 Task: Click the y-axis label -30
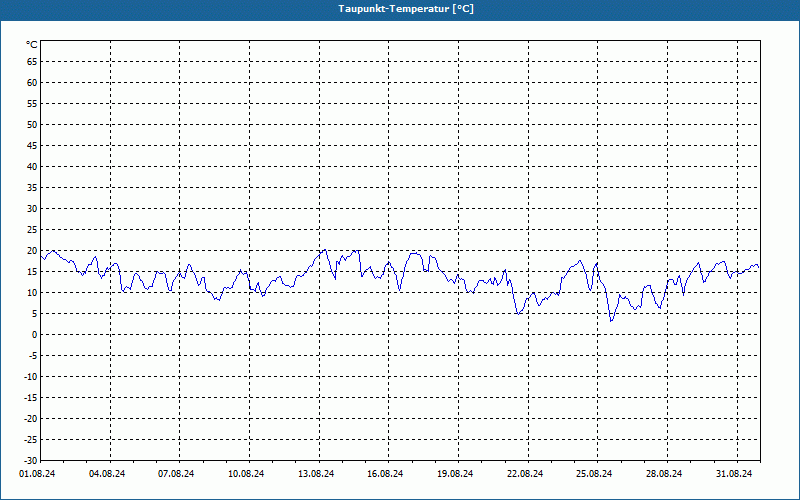pyautogui.click(x=31, y=461)
